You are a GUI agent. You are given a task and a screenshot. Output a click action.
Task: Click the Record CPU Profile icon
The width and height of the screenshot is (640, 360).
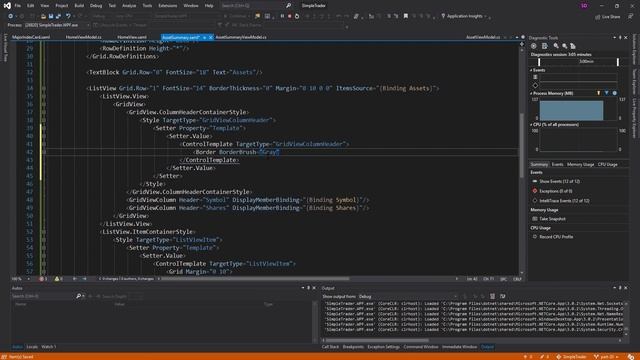535,237
